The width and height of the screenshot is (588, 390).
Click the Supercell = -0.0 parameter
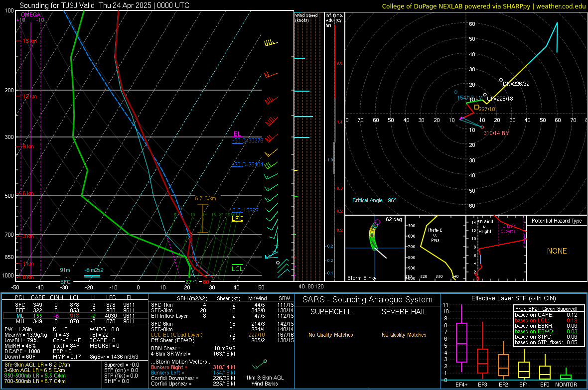[122, 365]
